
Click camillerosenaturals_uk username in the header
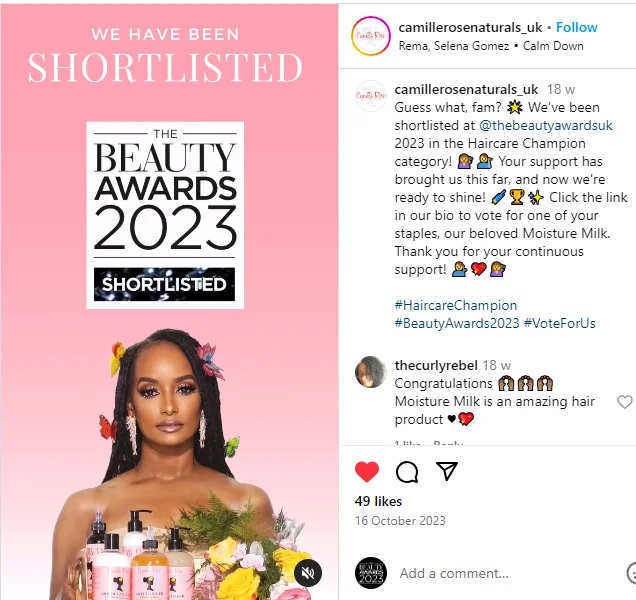pyautogui.click(x=470, y=27)
